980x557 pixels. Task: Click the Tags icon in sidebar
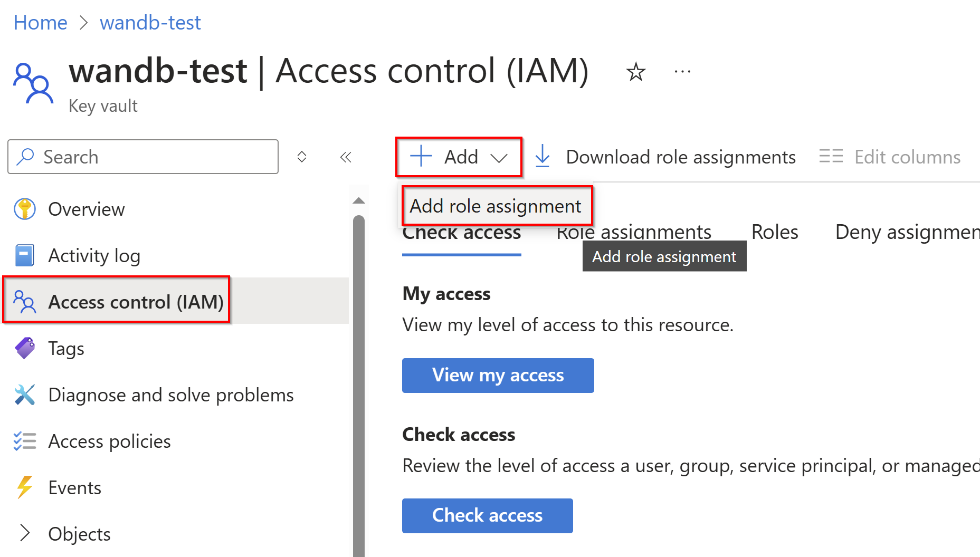click(25, 348)
